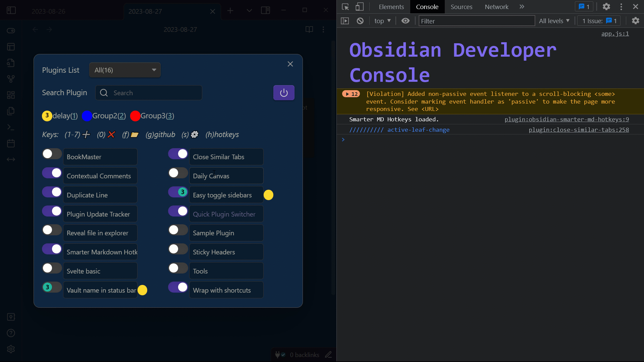Expand the top context dropdown
The image size is (644, 362).
click(382, 21)
